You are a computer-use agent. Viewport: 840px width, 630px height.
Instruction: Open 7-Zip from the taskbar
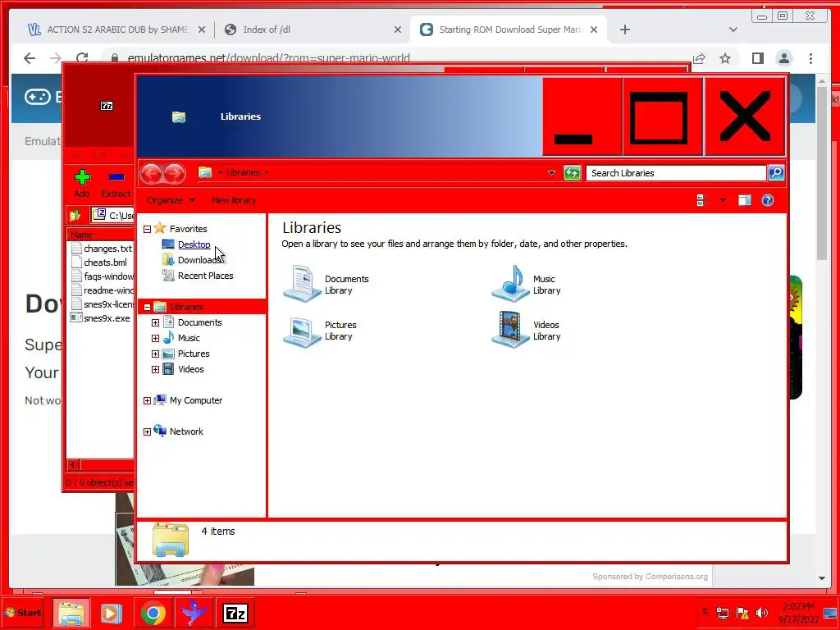(235, 614)
